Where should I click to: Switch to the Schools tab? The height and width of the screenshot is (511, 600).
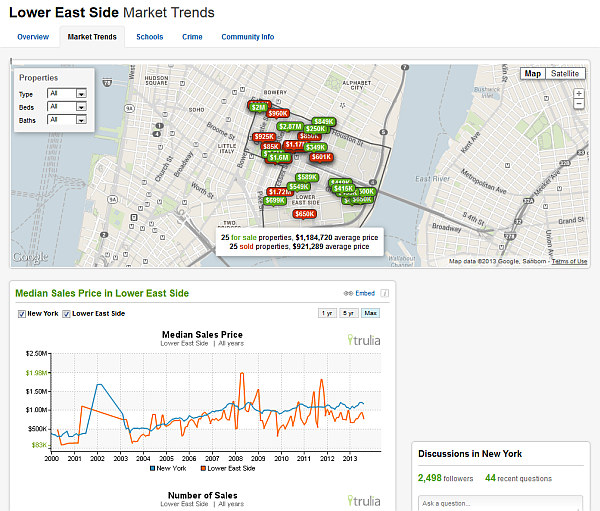tap(150, 37)
